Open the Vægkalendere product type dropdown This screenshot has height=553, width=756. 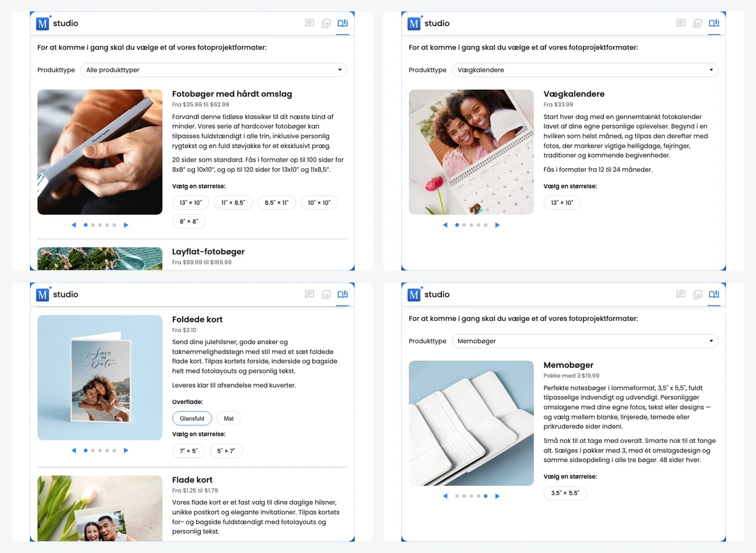coord(585,70)
